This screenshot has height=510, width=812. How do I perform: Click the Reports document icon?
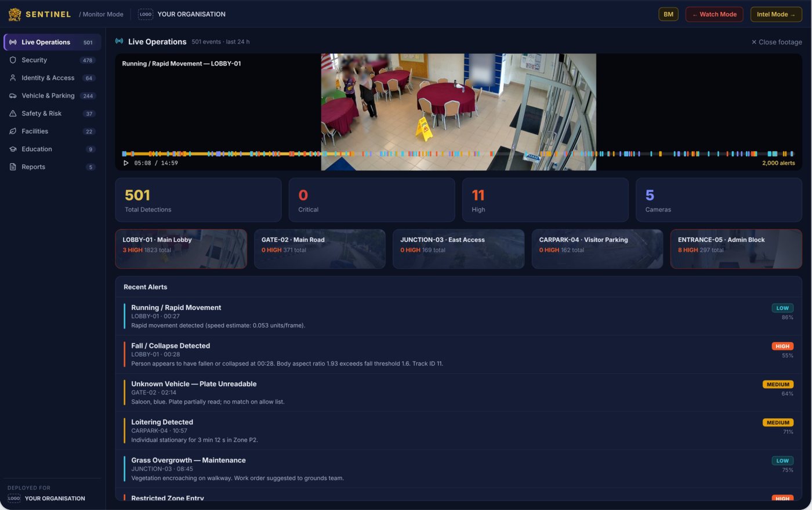[13, 167]
